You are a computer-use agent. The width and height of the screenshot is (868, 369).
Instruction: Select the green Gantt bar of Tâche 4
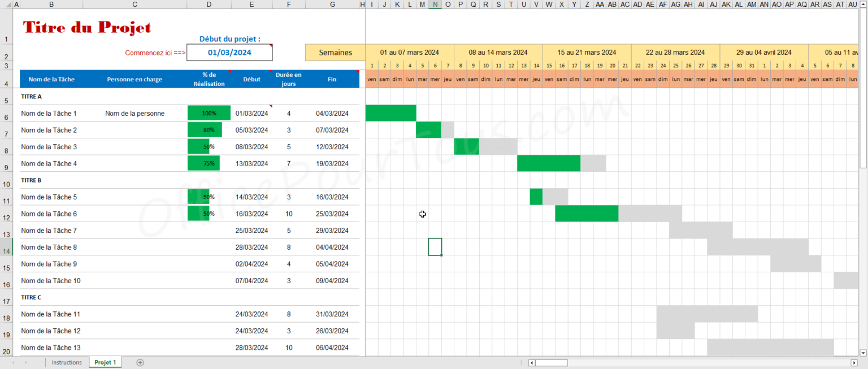(548, 163)
